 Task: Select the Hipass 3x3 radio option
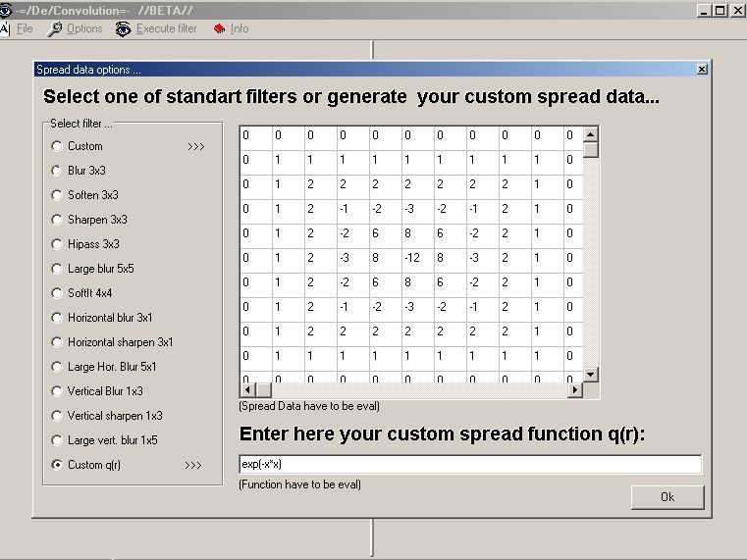click(56, 244)
